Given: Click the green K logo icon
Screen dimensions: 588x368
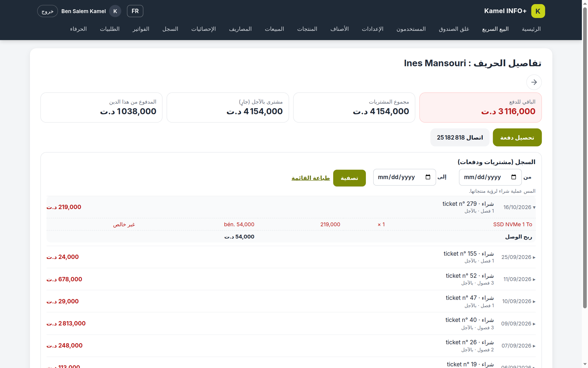Looking at the screenshot, I should point(538,11).
